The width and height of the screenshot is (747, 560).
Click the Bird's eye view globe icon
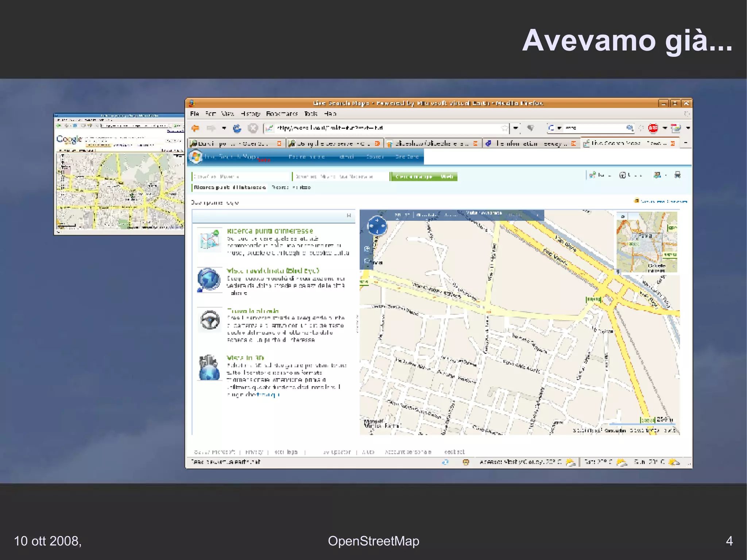pyautogui.click(x=209, y=280)
